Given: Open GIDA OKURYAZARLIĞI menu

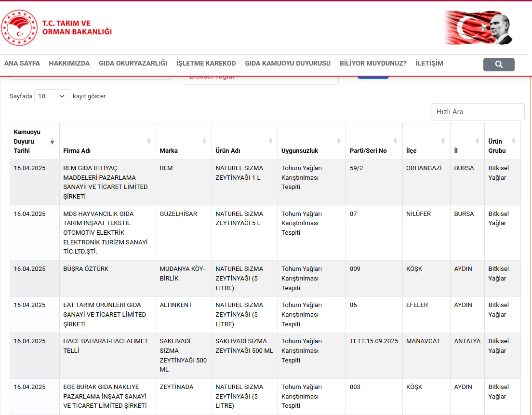Looking at the screenshot, I should coord(133,64).
